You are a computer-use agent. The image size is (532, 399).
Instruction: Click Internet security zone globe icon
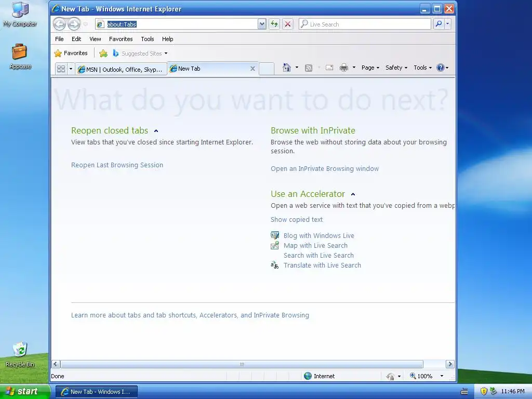tap(308, 376)
